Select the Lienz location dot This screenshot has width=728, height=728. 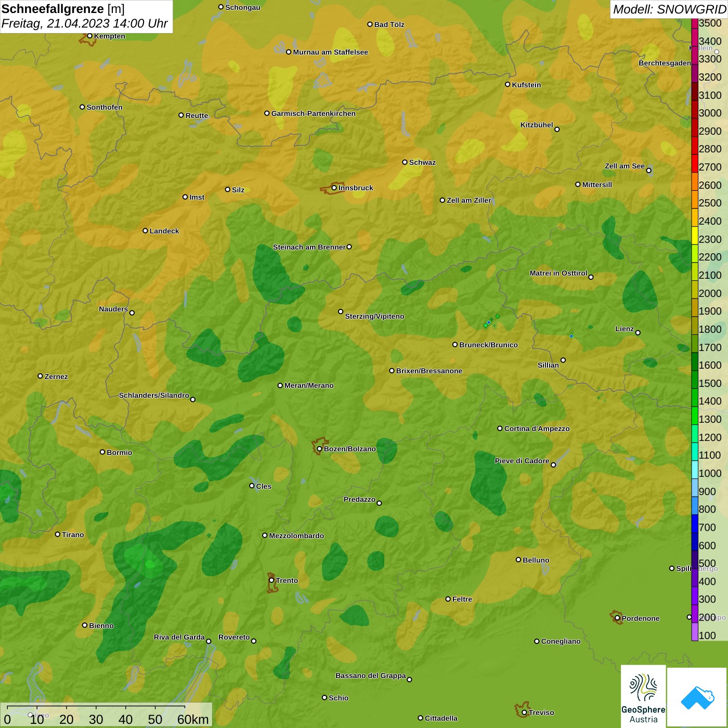638,333
